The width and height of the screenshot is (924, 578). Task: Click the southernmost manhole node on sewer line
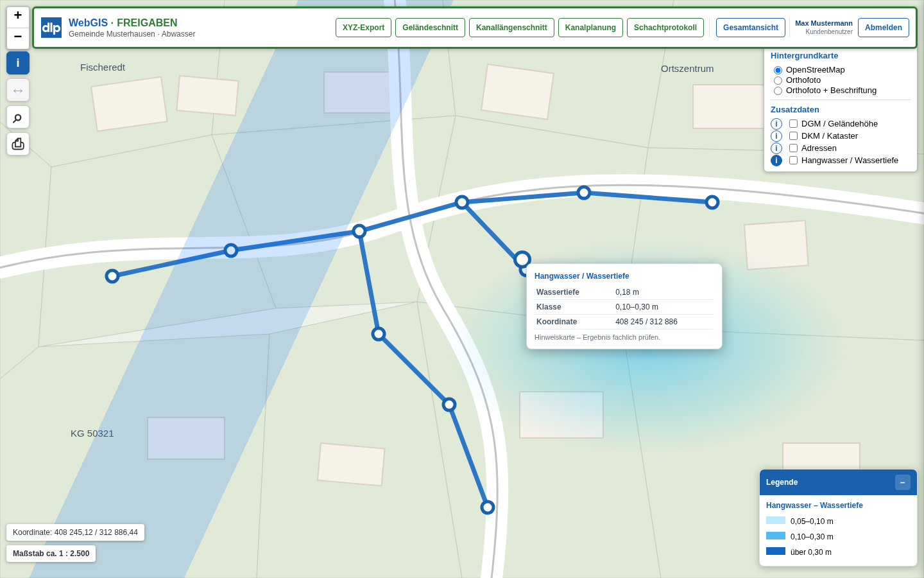[488, 507]
